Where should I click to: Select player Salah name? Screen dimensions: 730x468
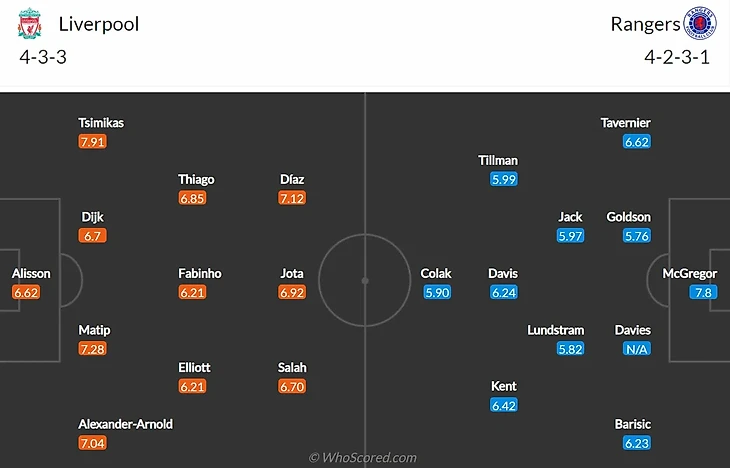292,367
